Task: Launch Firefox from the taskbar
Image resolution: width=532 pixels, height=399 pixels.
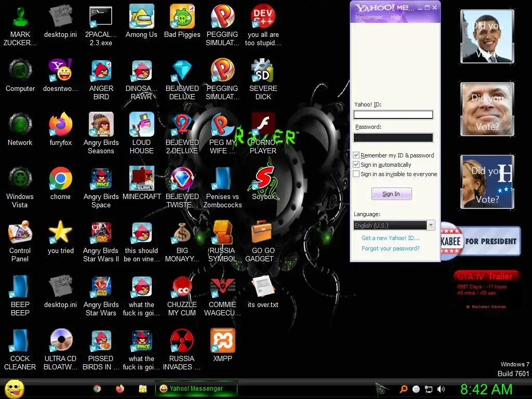Action: 120,389
